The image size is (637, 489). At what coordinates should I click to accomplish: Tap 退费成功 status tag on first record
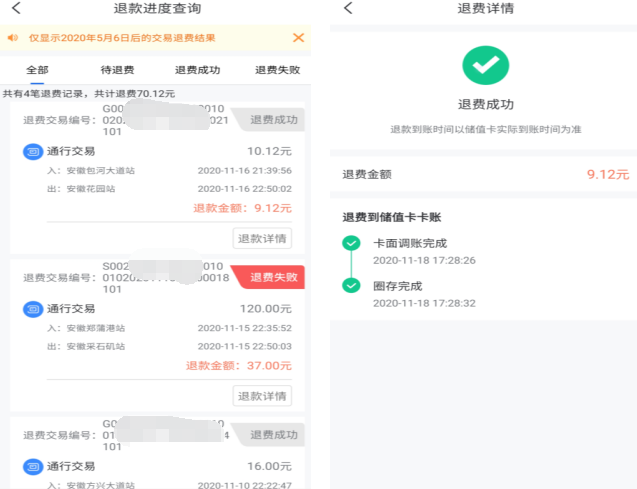(x=272, y=120)
